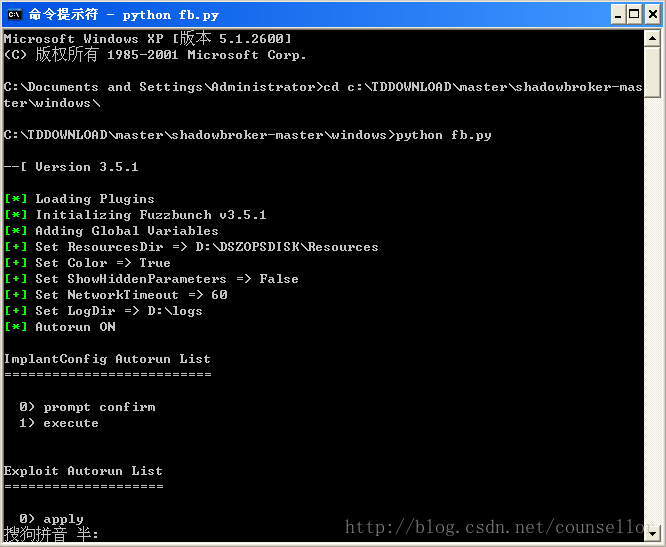Minimize the command prompt window
Image resolution: width=666 pixels, height=547 pixels.
(618, 14)
